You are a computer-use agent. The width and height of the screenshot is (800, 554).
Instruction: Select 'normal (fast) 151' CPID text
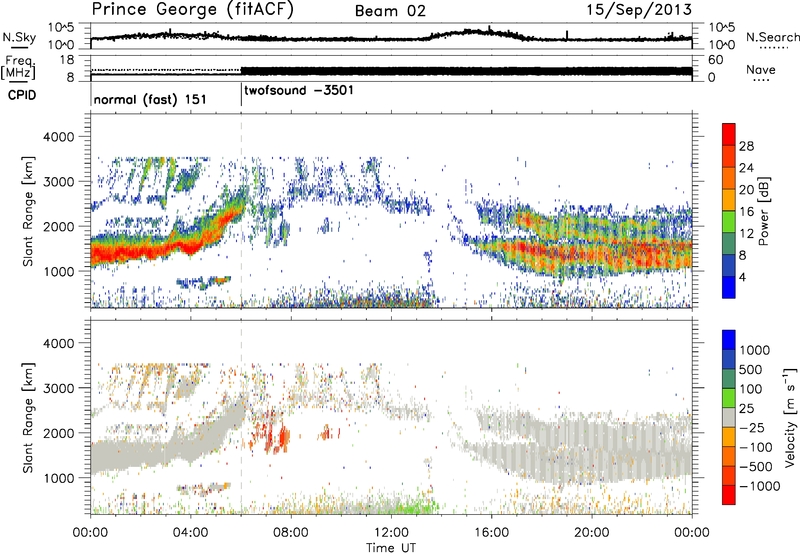pos(150,99)
